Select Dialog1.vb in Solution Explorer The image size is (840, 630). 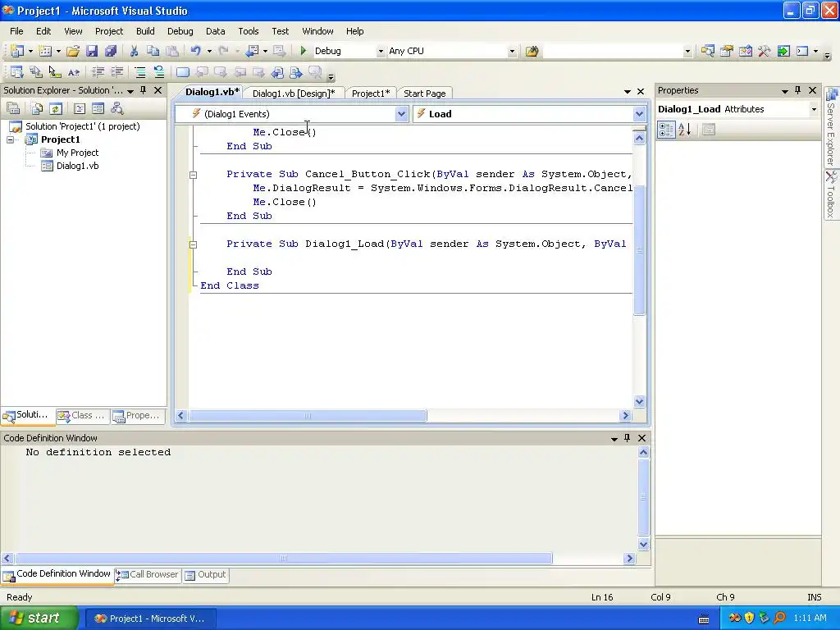tap(78, 166)
